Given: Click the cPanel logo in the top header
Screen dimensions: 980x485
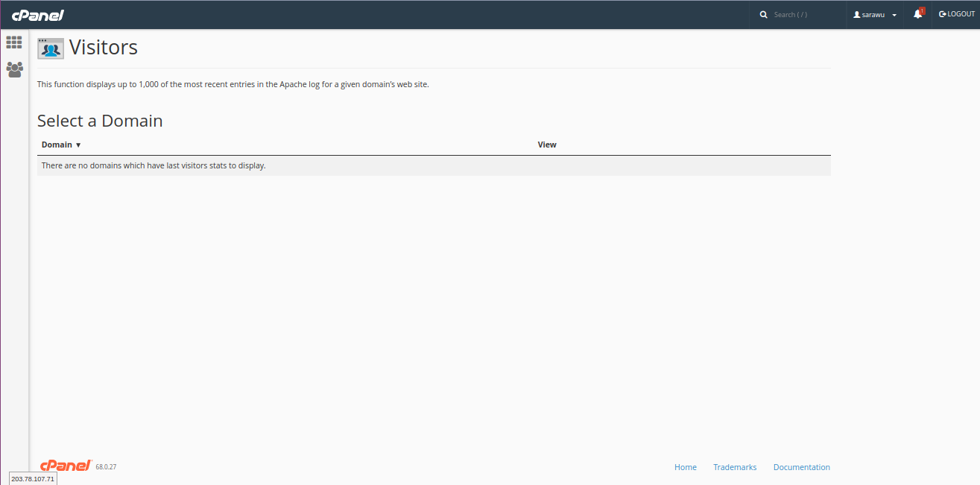Looking at the screenshot, I should 37,15.
